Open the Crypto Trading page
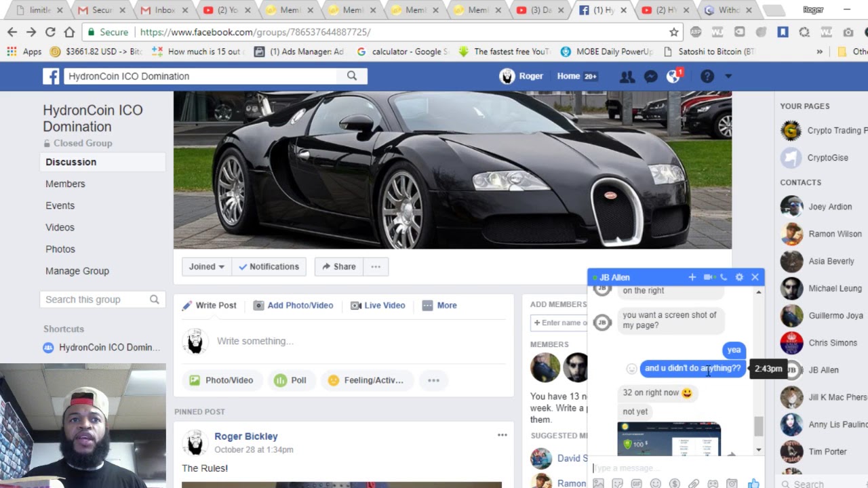This screenshot has height=488, width=868. click(x=824, y=130)
